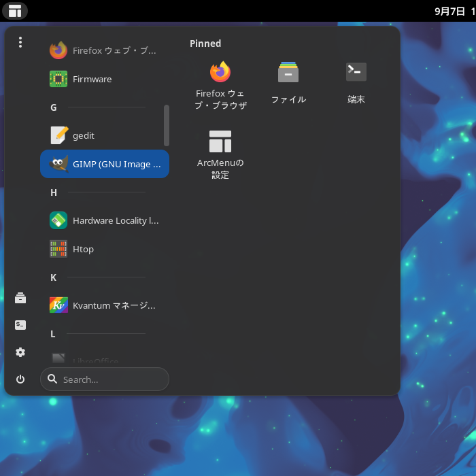Open system settings via gear icon
The image size is (476, 476).
tap(20, 352)
